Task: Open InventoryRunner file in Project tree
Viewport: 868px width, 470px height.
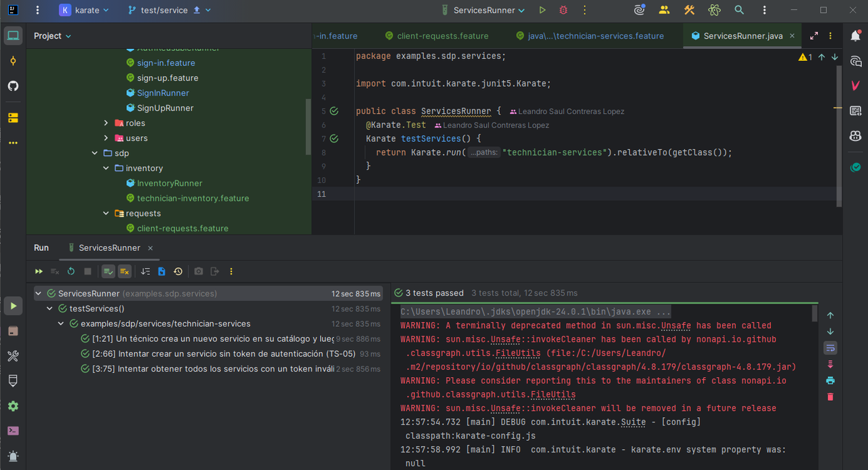Action: click(x=169, y=183)
